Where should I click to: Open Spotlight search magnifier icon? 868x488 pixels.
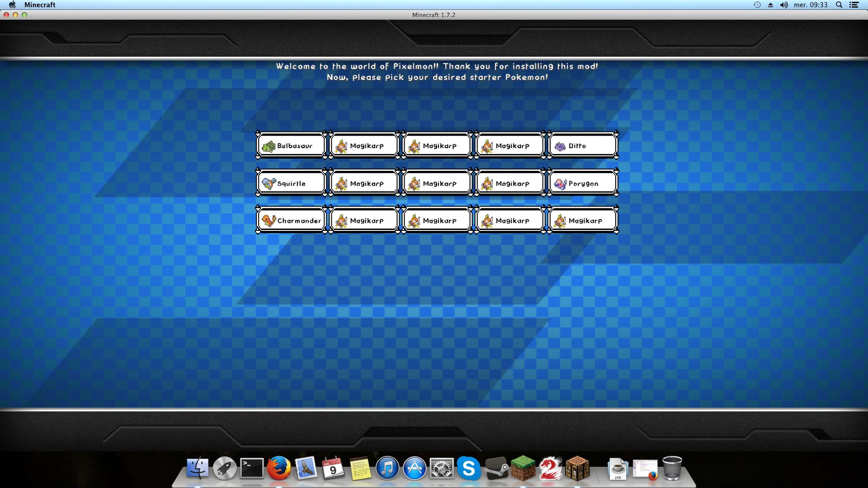[x=839, y=5]
